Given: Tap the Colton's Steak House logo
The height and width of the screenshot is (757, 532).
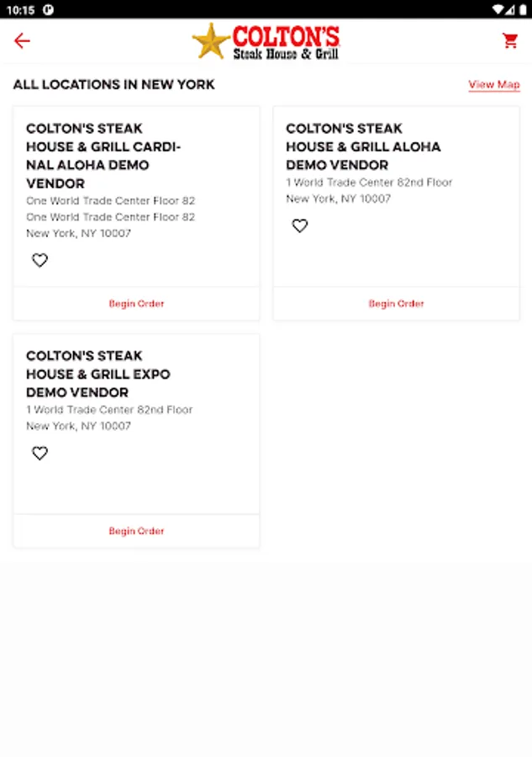Looking at the screenshot, I should coord(266,41).
